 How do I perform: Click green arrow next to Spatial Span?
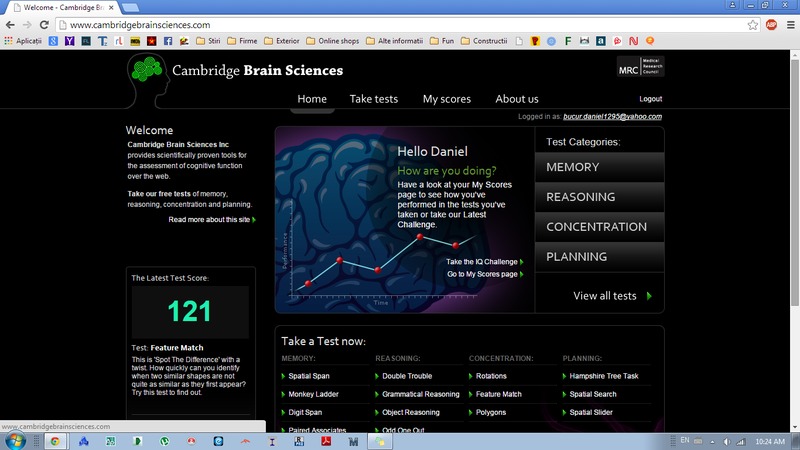(283, 376)
